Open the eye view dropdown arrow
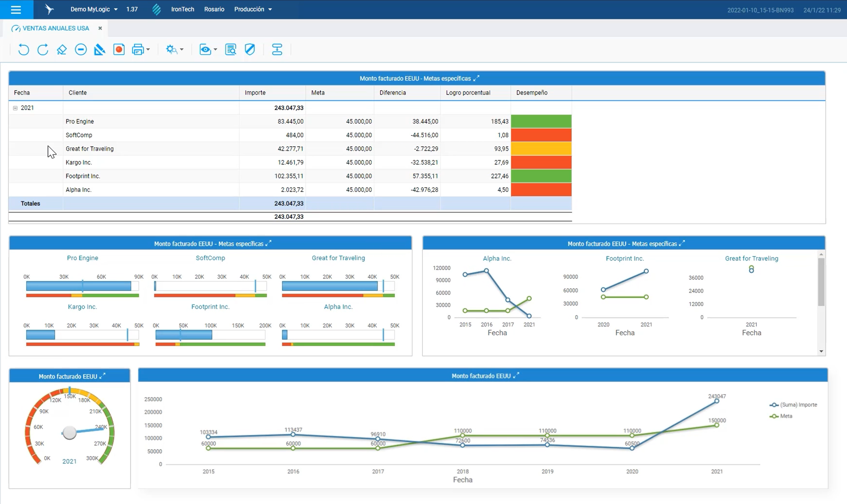 215,50
